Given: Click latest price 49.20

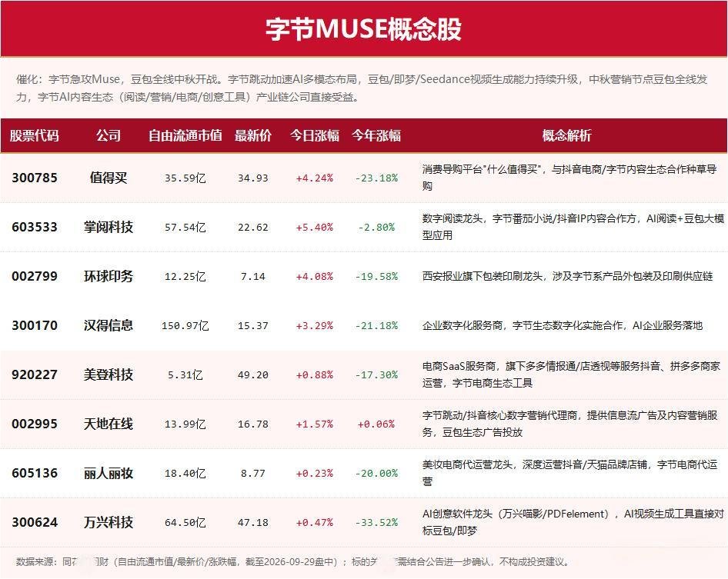Looking at the screenshot, I should [252, 375].
